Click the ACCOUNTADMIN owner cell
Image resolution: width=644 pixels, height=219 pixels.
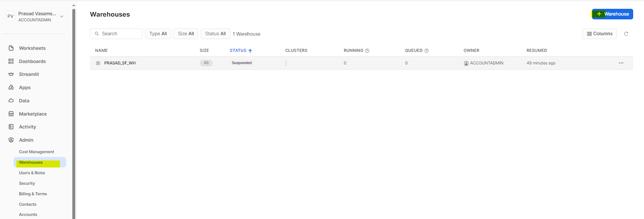[x=487, y=63]
